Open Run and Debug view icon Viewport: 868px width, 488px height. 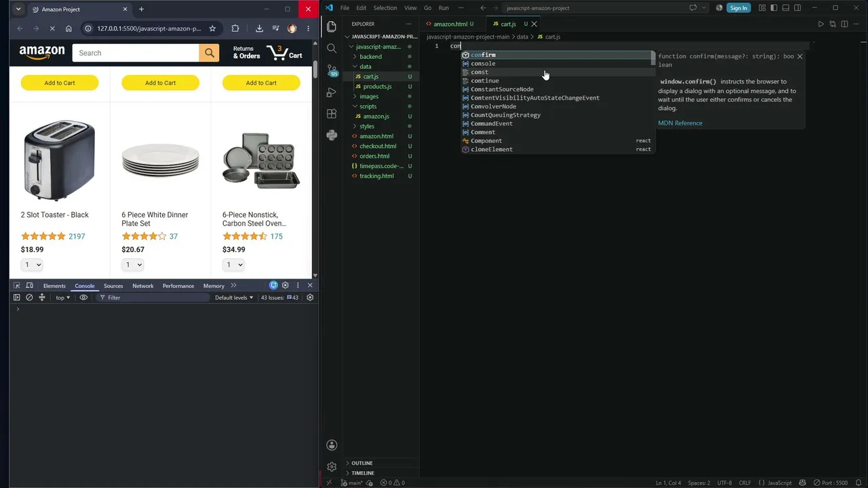coord(332,91)
